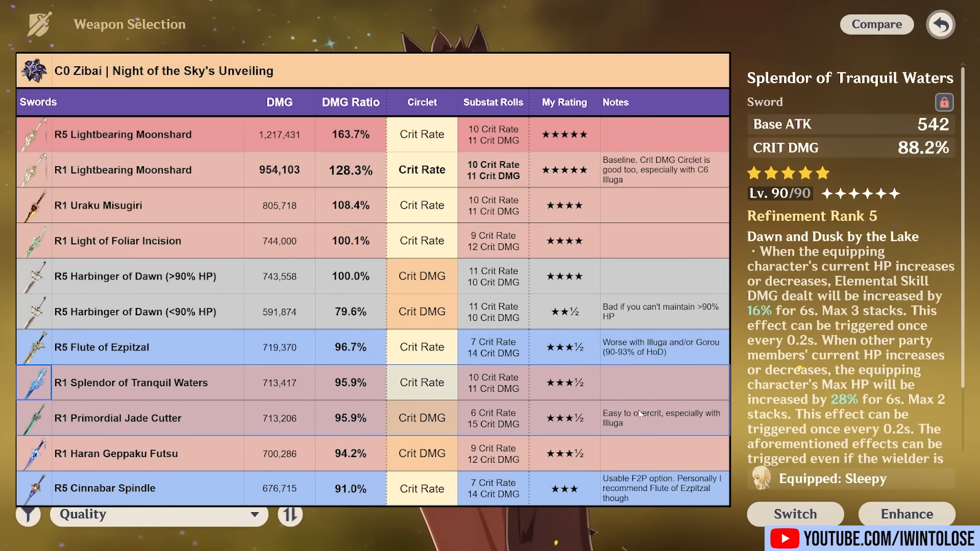This screenshot has height=551, width=980.
Task: Toggle the sort order arrows icon
Action: [x=290, y=514]
